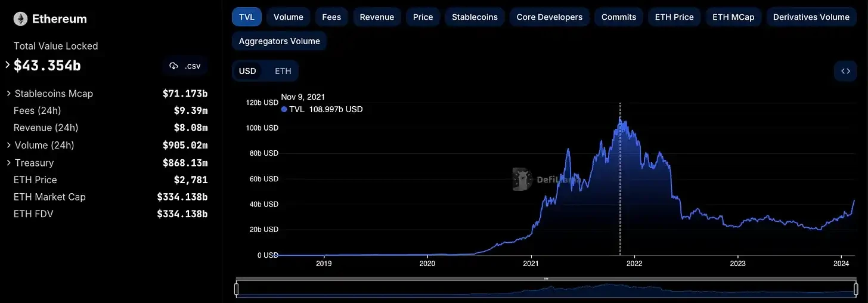Show the Derivatives Volume chart
868x303 pixels.
811,17
